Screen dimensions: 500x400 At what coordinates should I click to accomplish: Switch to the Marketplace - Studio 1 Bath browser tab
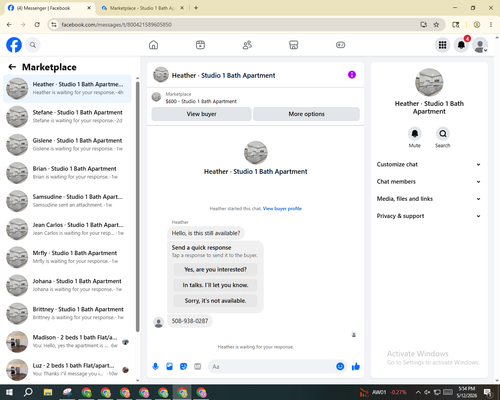point(143,8)
